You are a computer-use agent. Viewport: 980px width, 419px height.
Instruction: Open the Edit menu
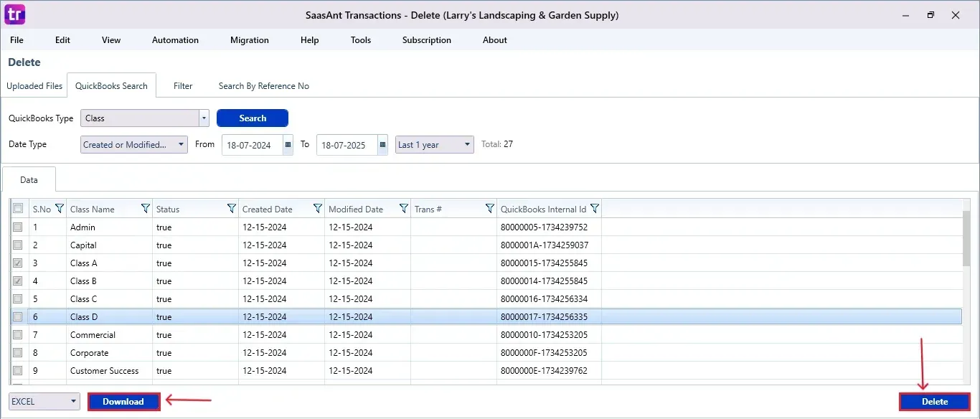(63, 40)
